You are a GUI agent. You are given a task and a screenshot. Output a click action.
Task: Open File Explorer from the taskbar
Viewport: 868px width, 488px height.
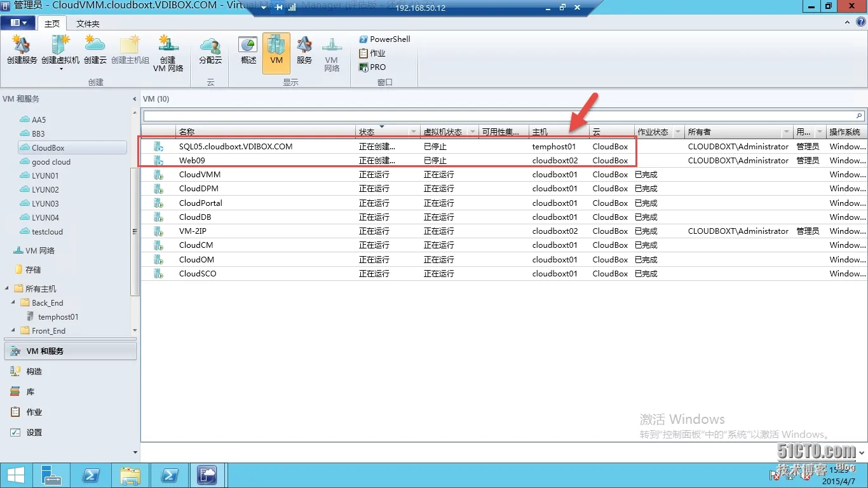[130, 475]
